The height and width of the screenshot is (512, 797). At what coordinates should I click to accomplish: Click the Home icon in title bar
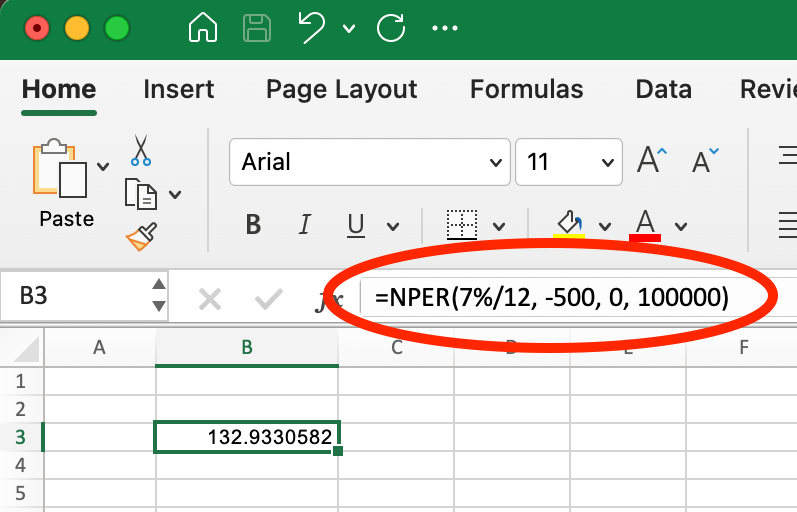click(203, 27)
